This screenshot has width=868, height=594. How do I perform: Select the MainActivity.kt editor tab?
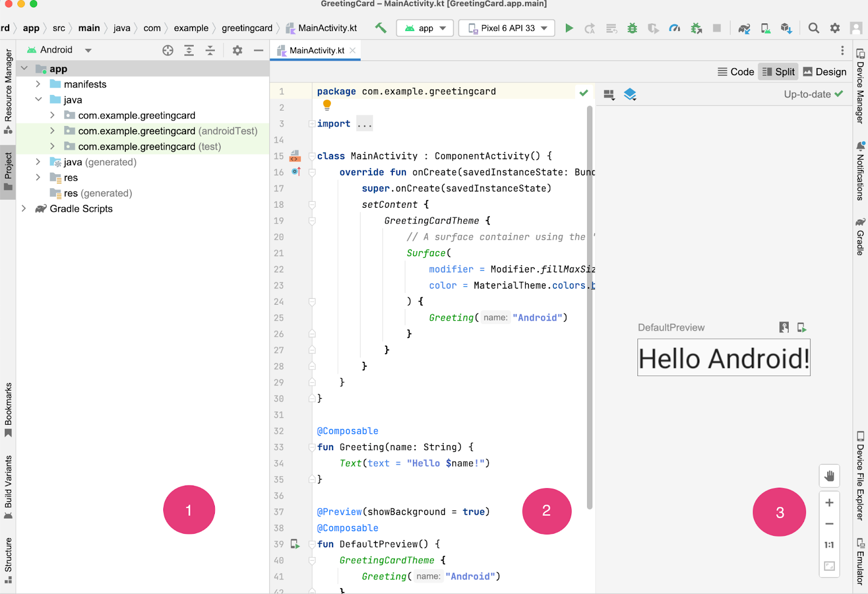point(316,50)
